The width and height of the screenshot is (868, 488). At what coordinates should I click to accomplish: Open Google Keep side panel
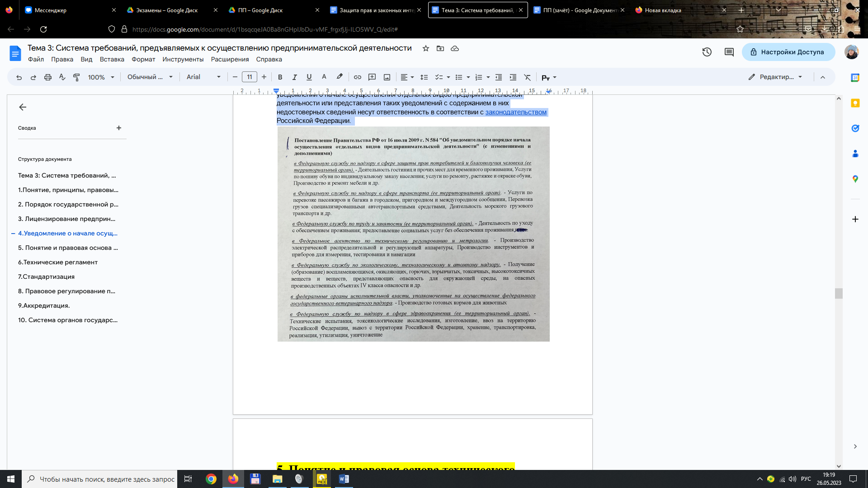click(855, 103)
